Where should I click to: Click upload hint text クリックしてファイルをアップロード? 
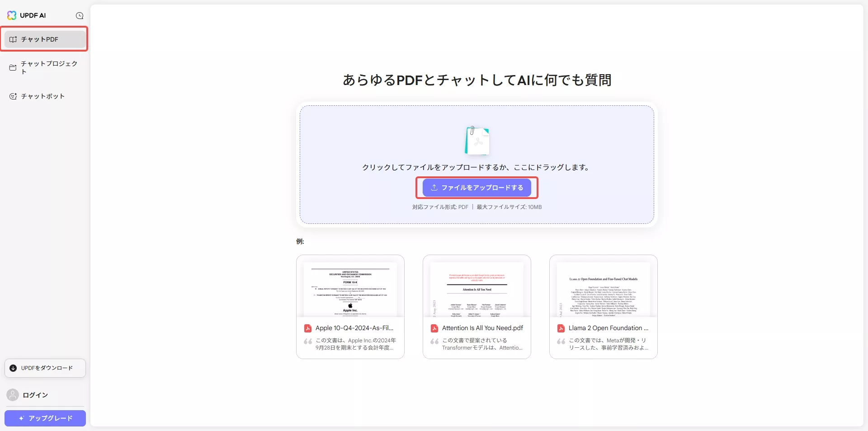coord(477,167)
